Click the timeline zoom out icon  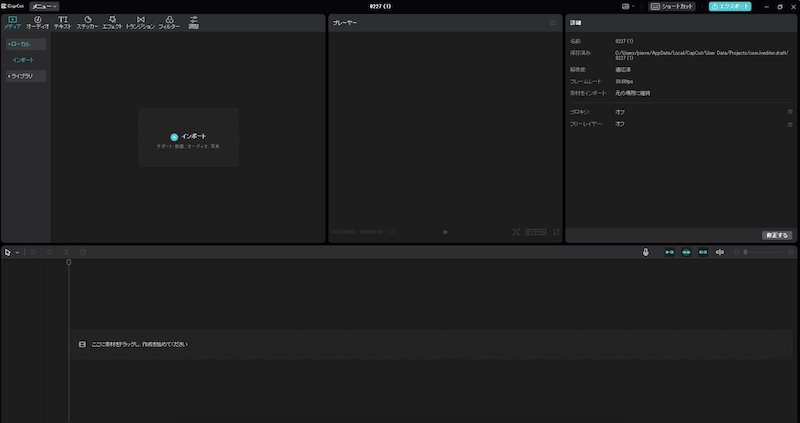(737, 252)
